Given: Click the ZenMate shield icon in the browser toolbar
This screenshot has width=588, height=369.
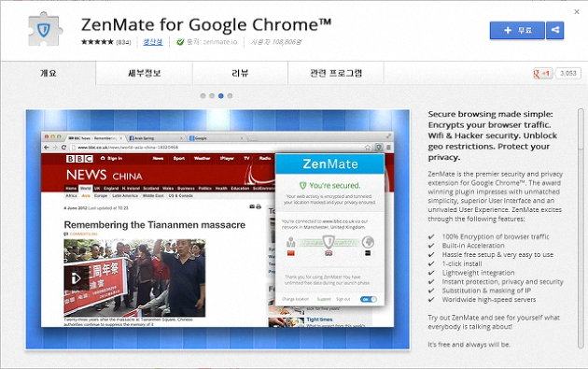Looking at the screenshot, I should coord(379,148).
